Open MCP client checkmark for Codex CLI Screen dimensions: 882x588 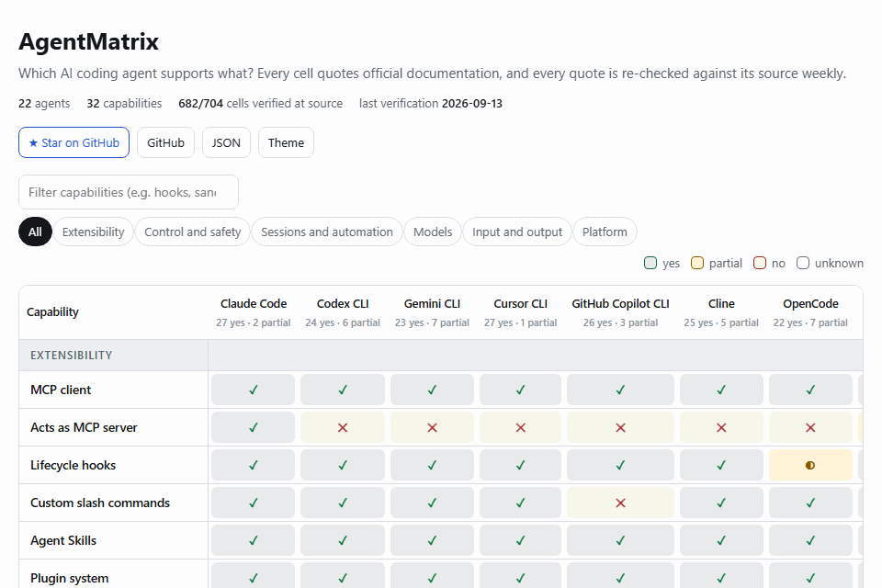343,390
